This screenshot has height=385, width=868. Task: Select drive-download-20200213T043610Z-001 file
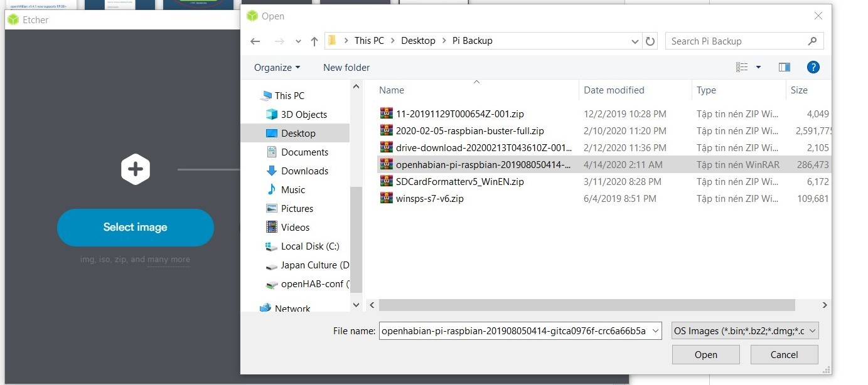pos(484,147)
